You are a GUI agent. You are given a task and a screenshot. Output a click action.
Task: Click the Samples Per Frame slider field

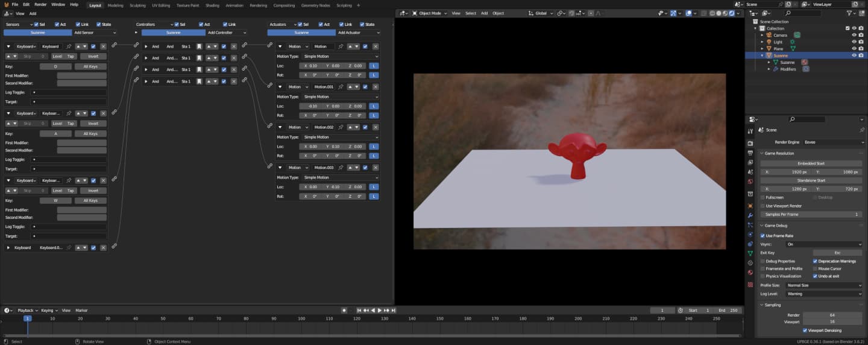[x=811, y=214]
